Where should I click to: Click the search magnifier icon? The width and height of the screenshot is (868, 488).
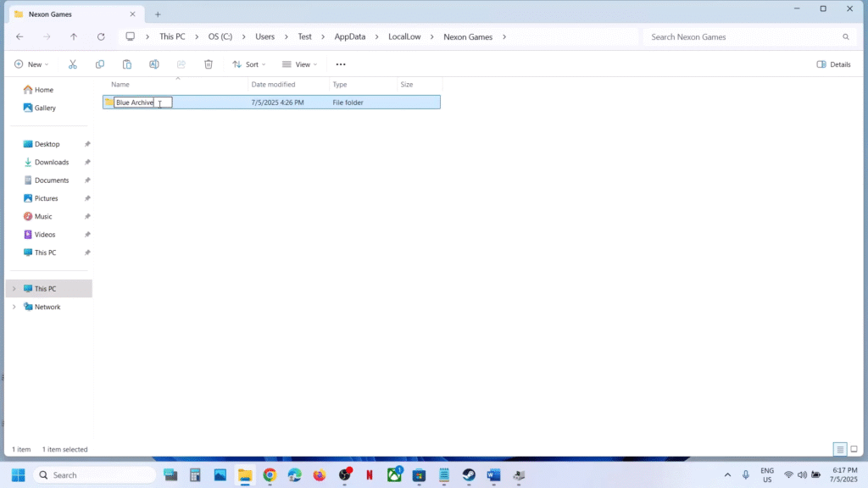(x=846, y=37)
